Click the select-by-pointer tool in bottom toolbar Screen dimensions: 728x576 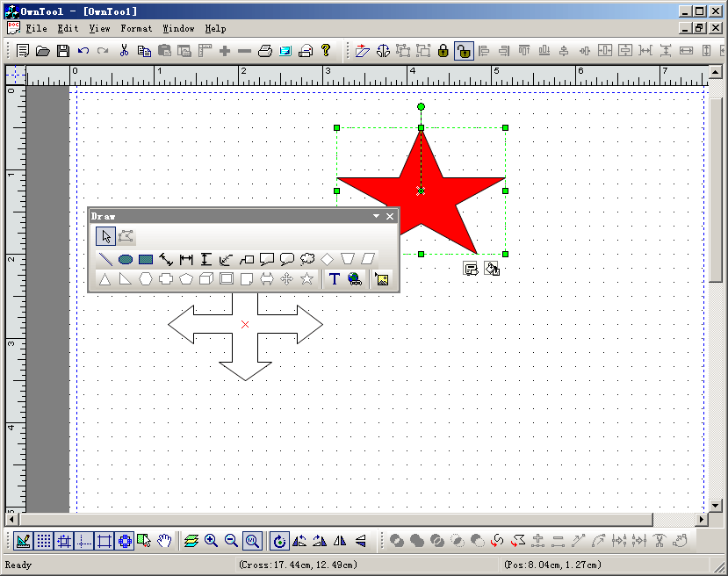click(144, 541)
